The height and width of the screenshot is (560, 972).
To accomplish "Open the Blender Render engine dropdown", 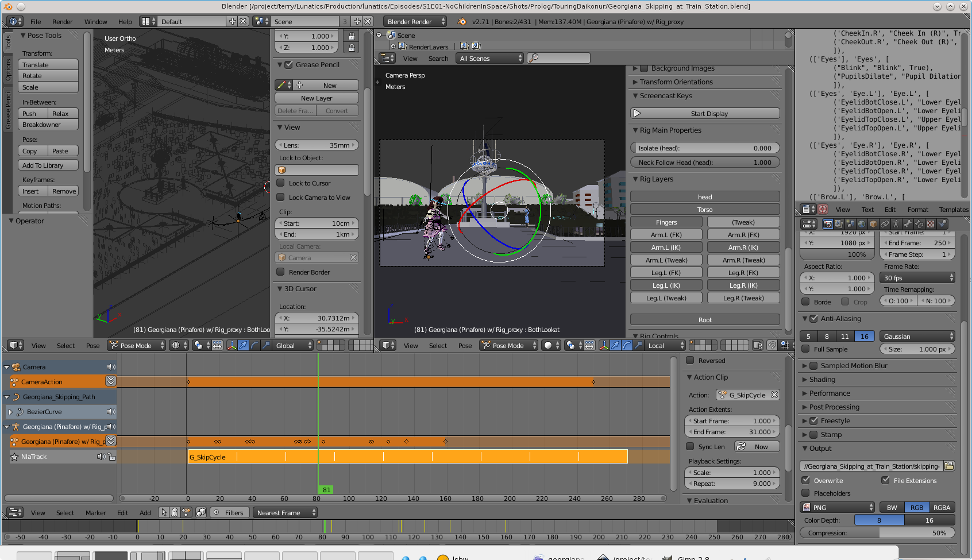I will coord(415,21).
